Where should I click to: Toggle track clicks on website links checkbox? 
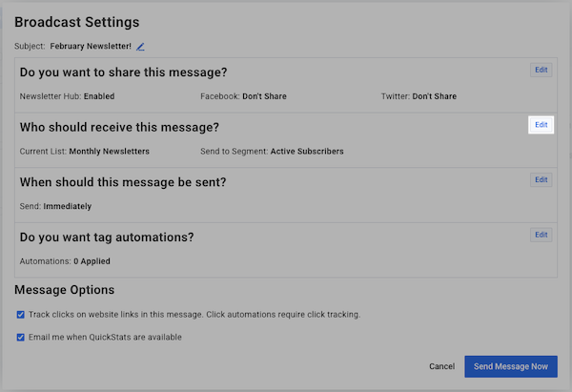(21, 315)
